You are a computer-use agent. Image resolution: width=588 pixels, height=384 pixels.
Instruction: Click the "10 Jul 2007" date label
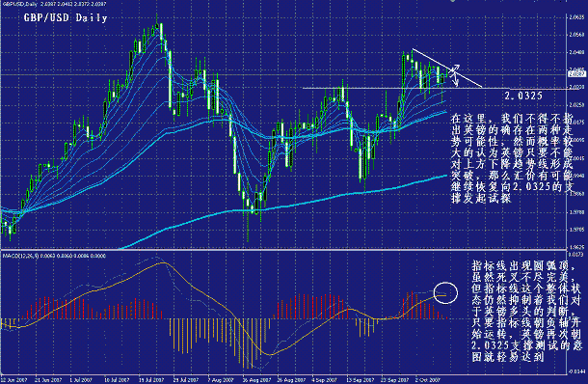117,380
